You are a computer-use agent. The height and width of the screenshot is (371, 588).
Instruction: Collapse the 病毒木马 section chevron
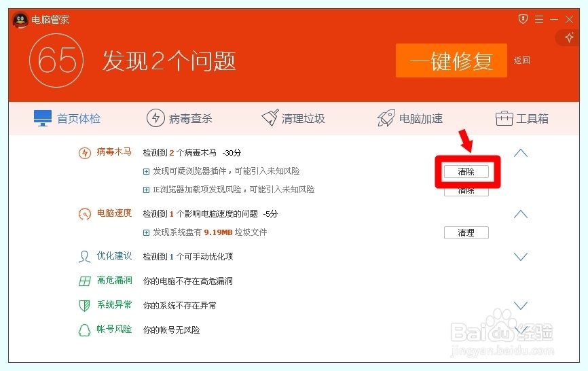coord(521,153)
